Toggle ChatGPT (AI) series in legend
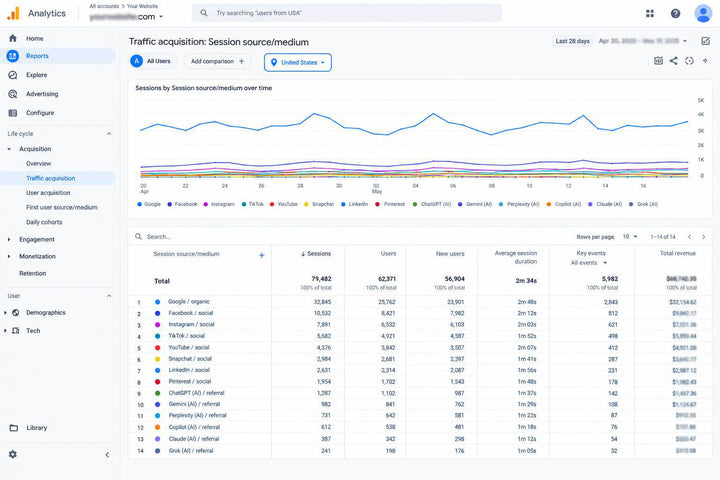 click(x=432, y=204)
